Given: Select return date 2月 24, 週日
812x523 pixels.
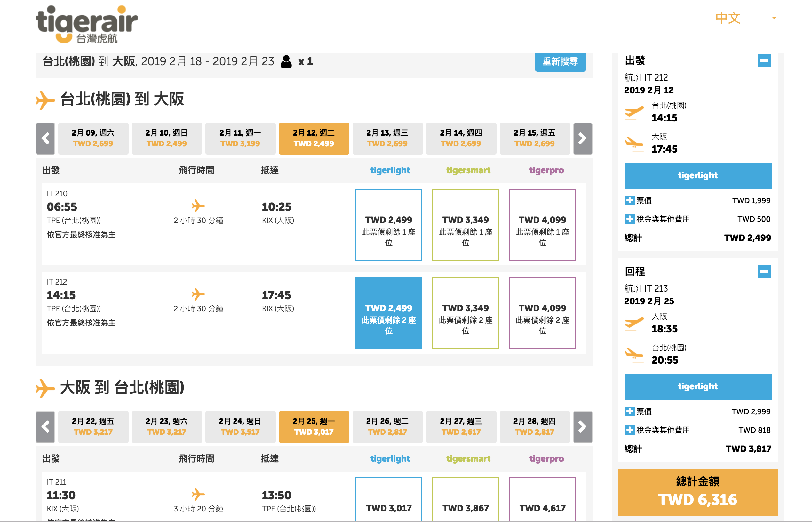Looking at the screenshot, I should [x=240, y=427].
